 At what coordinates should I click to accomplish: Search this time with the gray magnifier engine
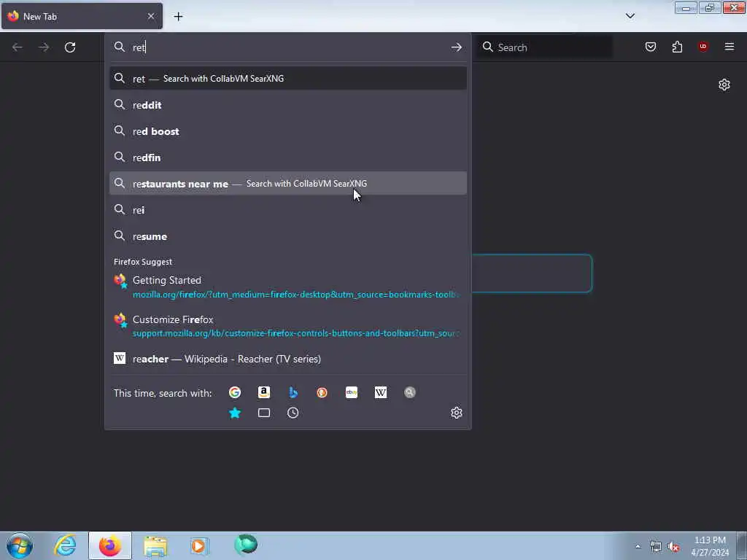410,392
